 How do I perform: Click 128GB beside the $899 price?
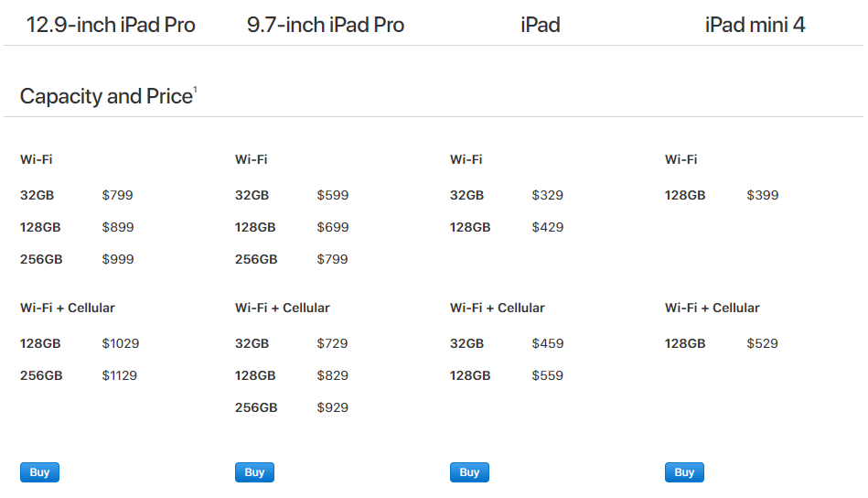(40, 227)
